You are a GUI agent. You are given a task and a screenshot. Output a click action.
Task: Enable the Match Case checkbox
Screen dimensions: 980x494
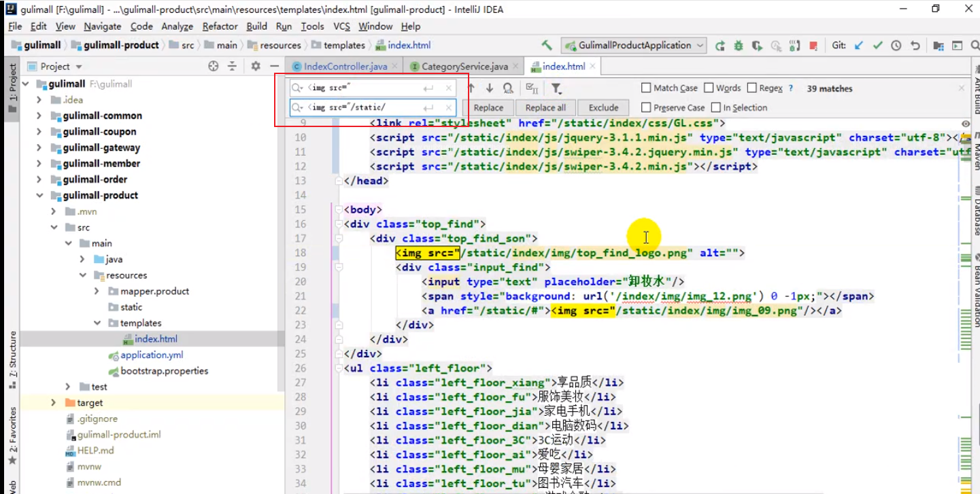pos(646,88)
